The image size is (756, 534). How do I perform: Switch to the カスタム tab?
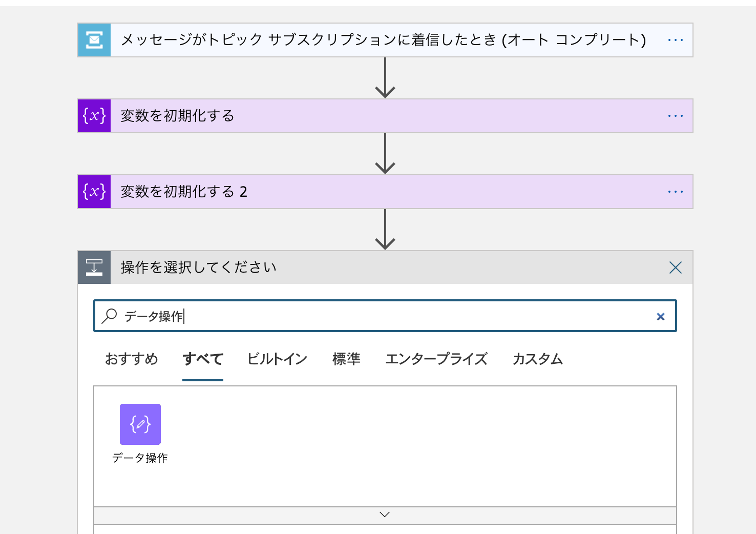pos(538,359)
